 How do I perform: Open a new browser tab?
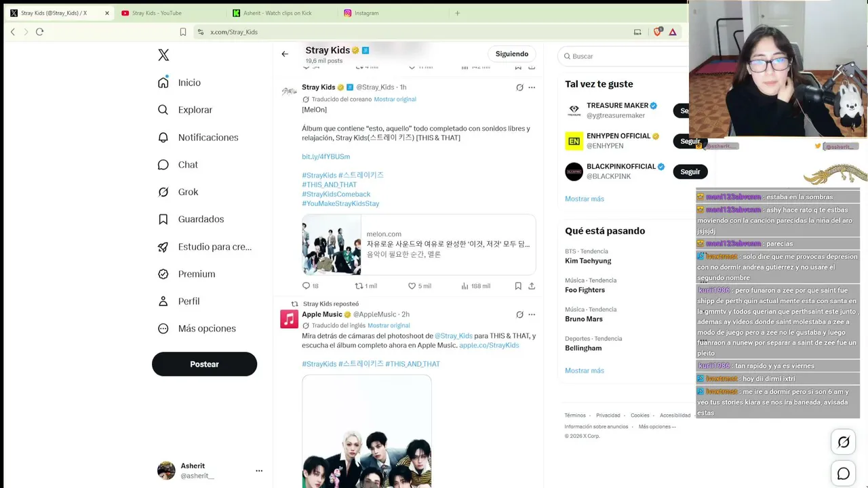458,13
